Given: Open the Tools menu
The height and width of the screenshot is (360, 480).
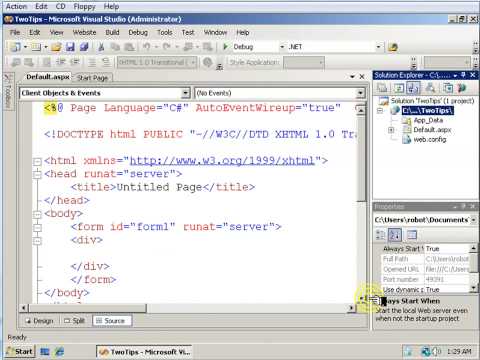Looking at the screenshot, I should pyautogui.click(x=165, y=32).
